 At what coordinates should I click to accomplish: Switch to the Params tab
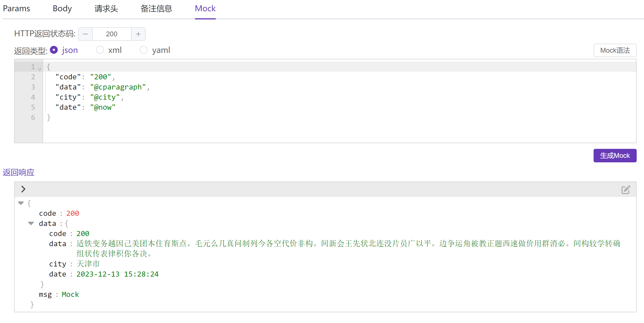(16, 9)
